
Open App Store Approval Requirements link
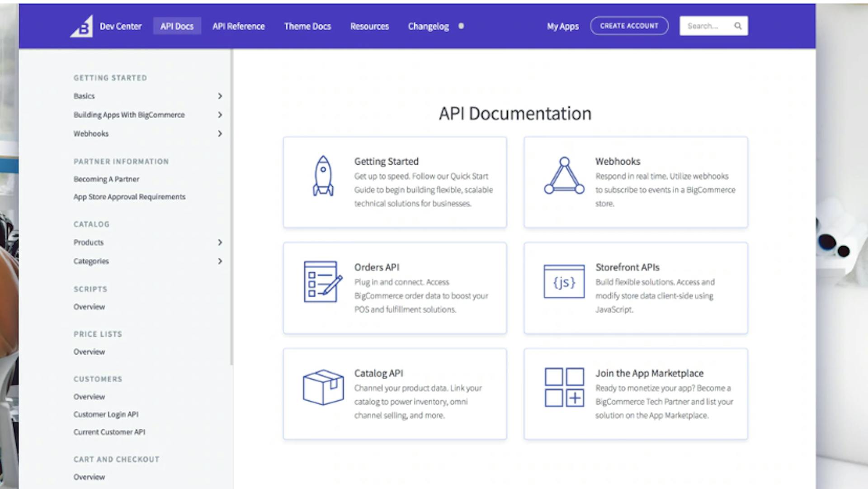point(129,197)
